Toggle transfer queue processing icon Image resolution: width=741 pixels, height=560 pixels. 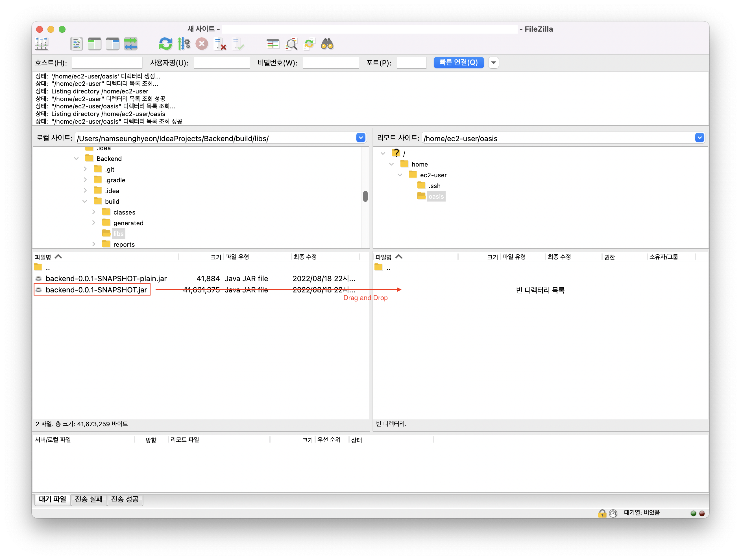pos(184,44)
